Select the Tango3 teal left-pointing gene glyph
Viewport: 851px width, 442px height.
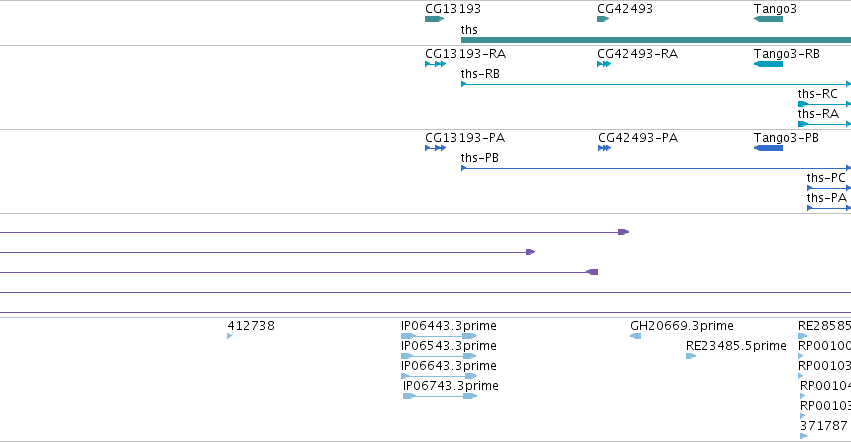tap(769, 19)
